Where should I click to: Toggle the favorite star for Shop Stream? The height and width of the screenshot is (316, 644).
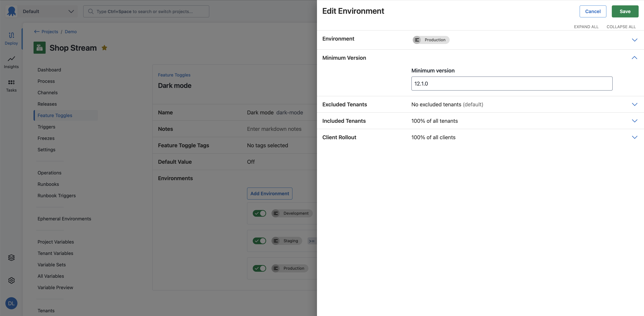pos(104,47)
